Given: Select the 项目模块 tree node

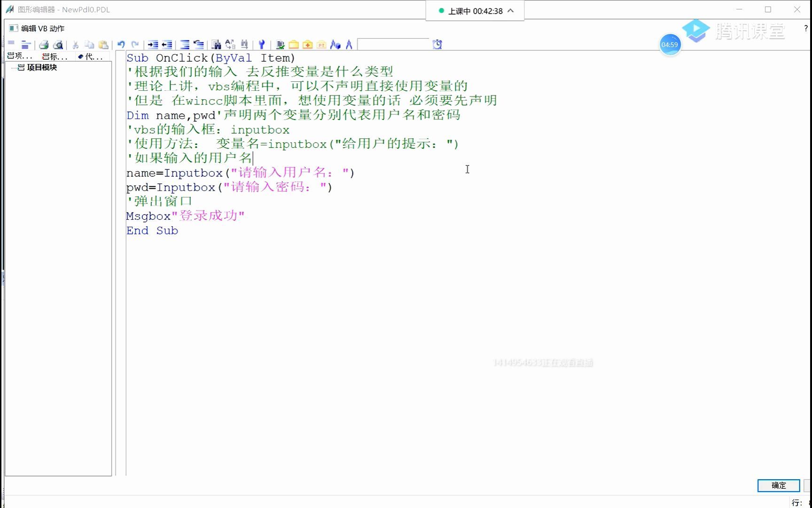Looking at the screenshot, I should tap(42, 67).
